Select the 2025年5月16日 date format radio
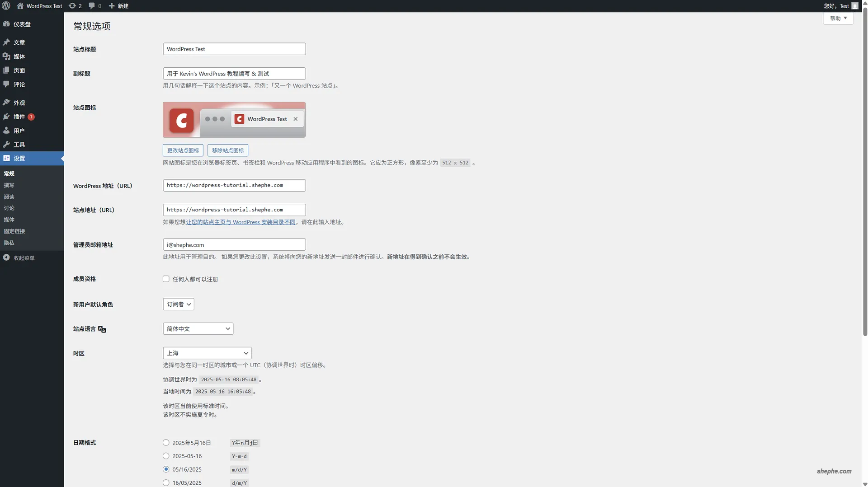This screenshot has width=868, height=487. (166, 443)
